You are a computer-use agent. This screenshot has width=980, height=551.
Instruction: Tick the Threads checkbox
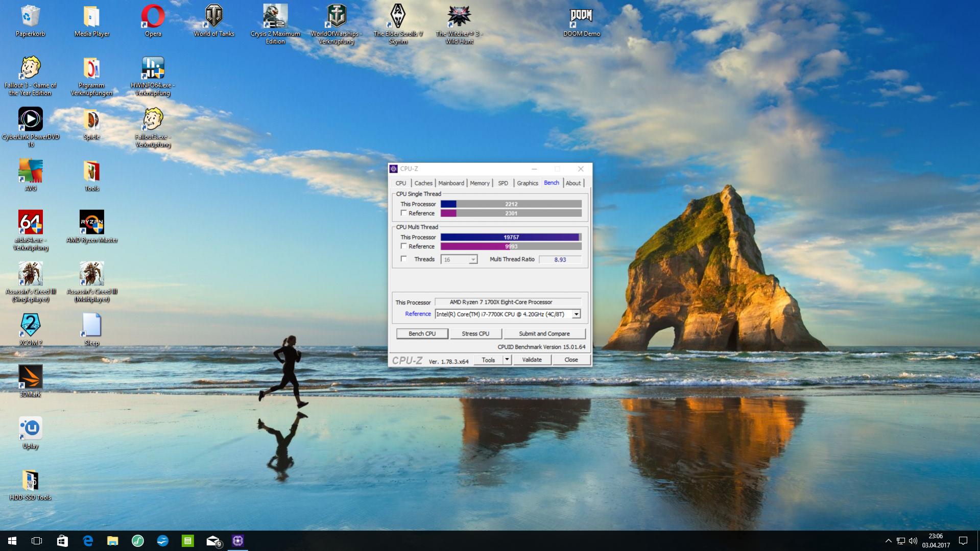pos(404,259)
